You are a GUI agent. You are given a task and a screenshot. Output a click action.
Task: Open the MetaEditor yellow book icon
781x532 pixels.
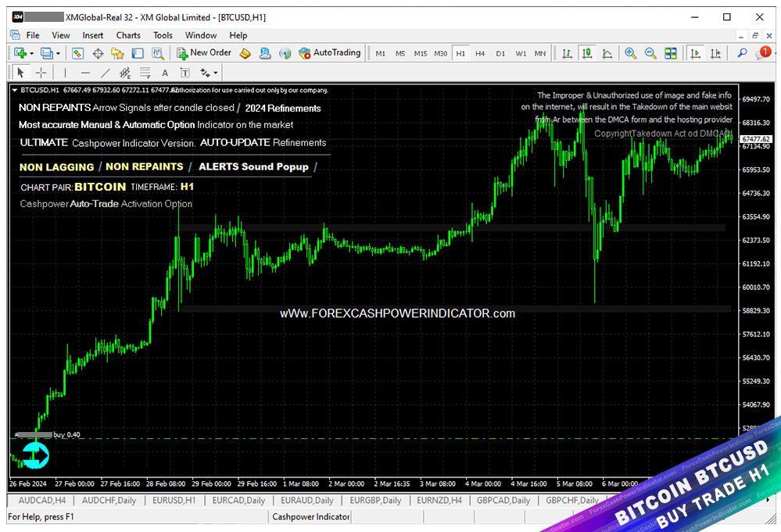pos(245,53)
